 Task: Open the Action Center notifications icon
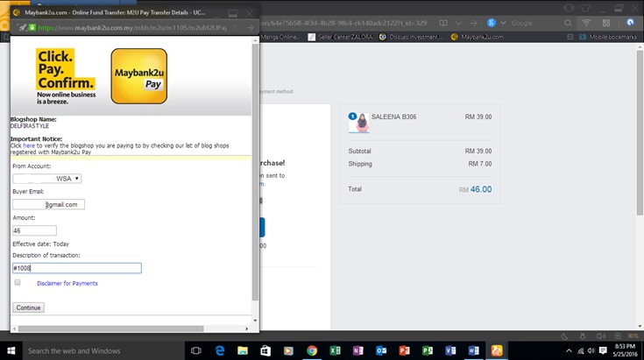603,350
